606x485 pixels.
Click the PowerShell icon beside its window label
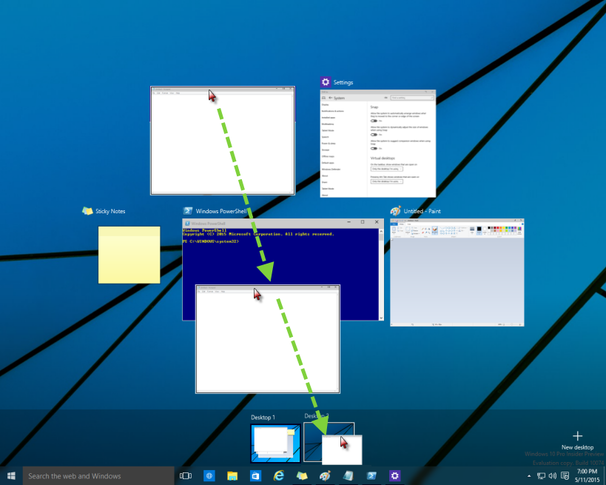tap(187, 211)
